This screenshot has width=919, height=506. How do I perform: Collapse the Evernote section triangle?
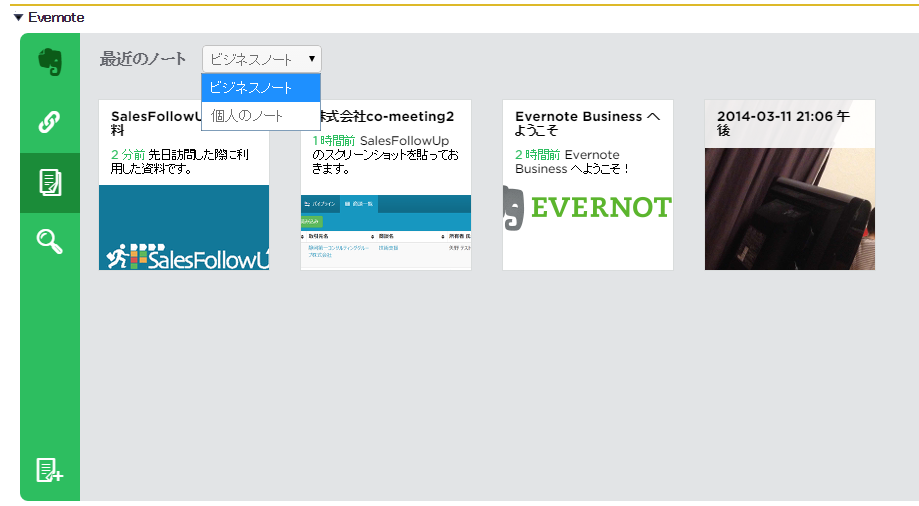point(18,18)
